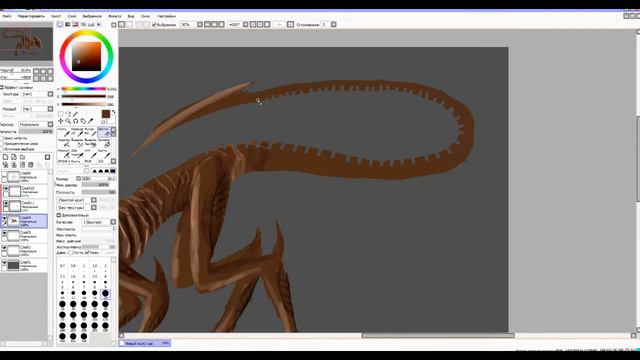The height and width of the screenshot is (360, 640).
Task: Collapse the Дополнительно advanced settings section
Action: click(59, 215)
